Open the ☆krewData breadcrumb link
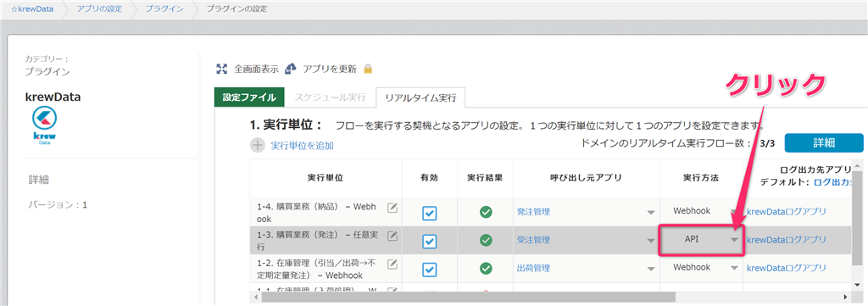 tap(31, 8)
